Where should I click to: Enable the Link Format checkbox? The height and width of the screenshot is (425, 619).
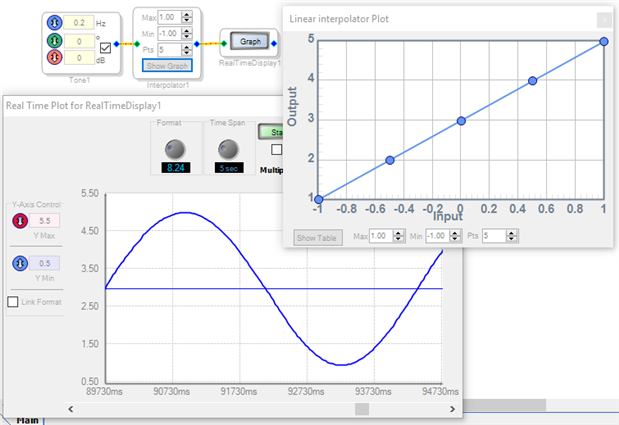(13, 302)
